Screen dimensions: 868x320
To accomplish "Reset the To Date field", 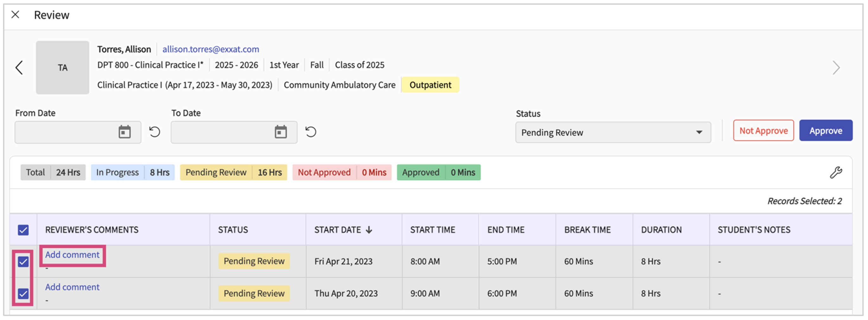I will (311, 132).
